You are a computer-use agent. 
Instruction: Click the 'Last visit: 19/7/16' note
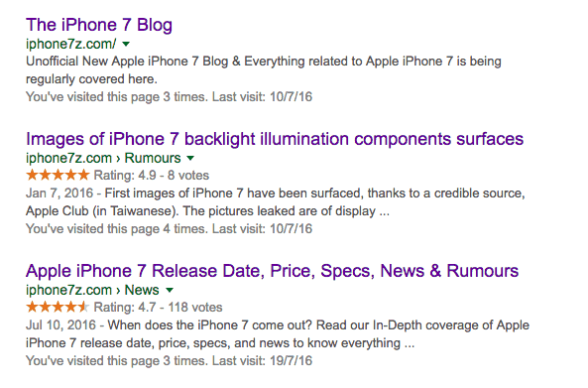(x=262, y=361)
